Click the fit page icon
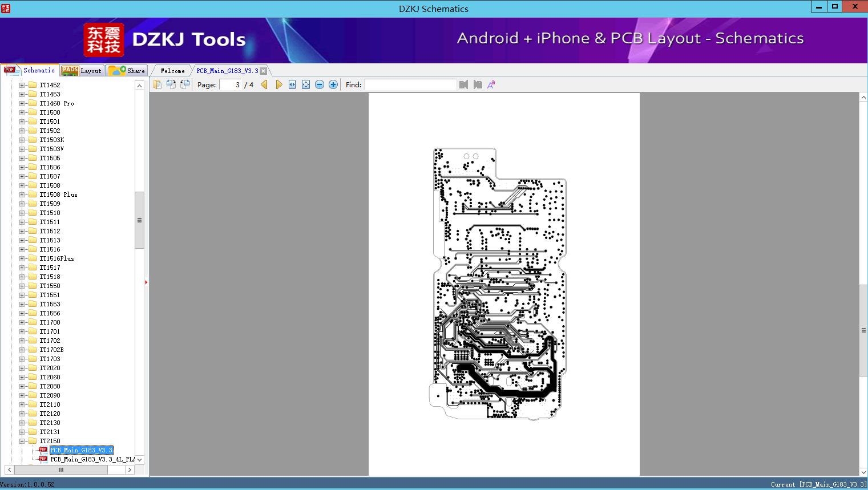Viewport: 868px width, 490px height. pos(306,84)
